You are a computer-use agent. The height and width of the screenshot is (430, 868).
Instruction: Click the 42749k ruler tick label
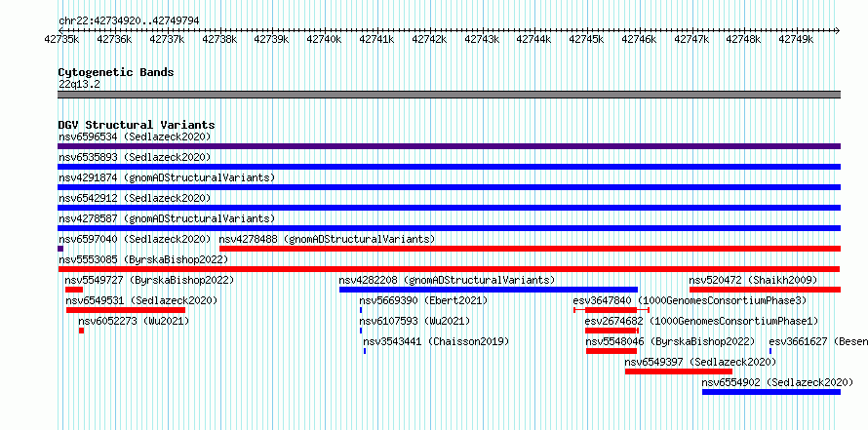tap(796, 39)
